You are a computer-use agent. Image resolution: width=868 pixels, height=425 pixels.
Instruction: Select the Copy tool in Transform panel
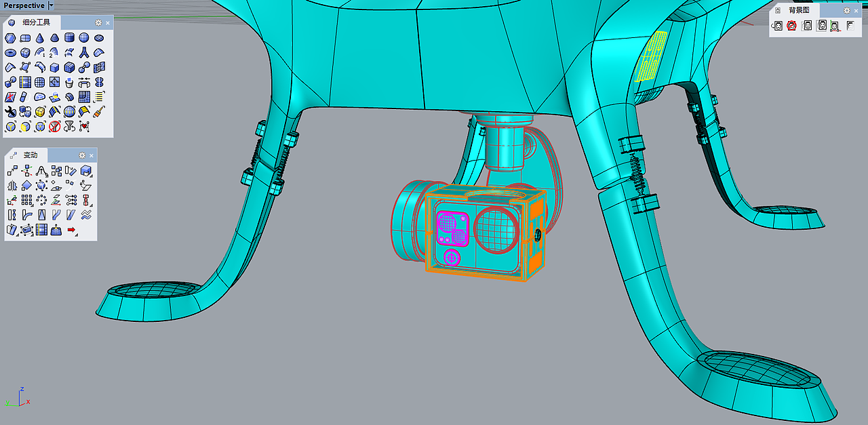(x=26, y=170)
